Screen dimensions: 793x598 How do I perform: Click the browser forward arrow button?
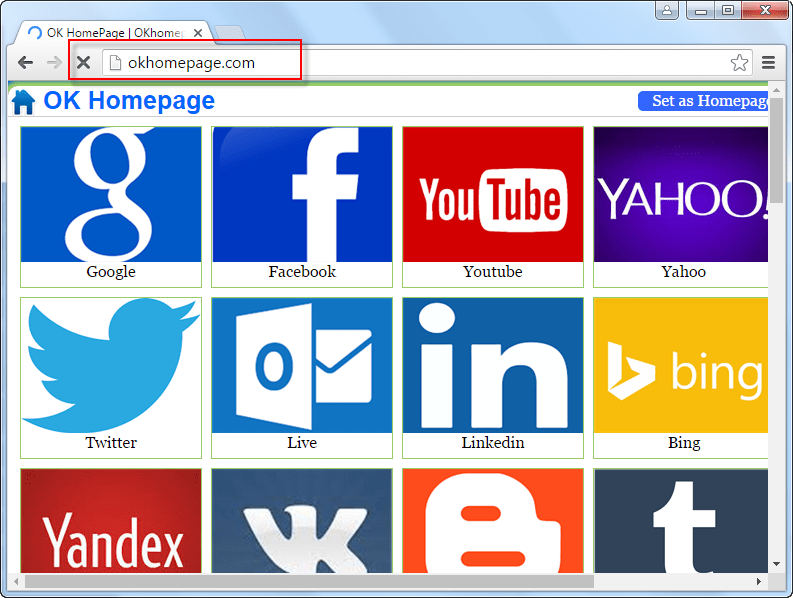point(54,63)
